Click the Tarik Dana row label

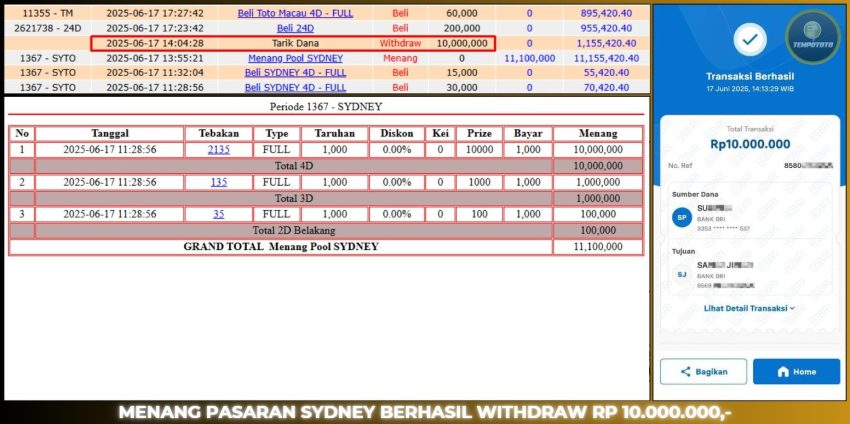[295, 43]
